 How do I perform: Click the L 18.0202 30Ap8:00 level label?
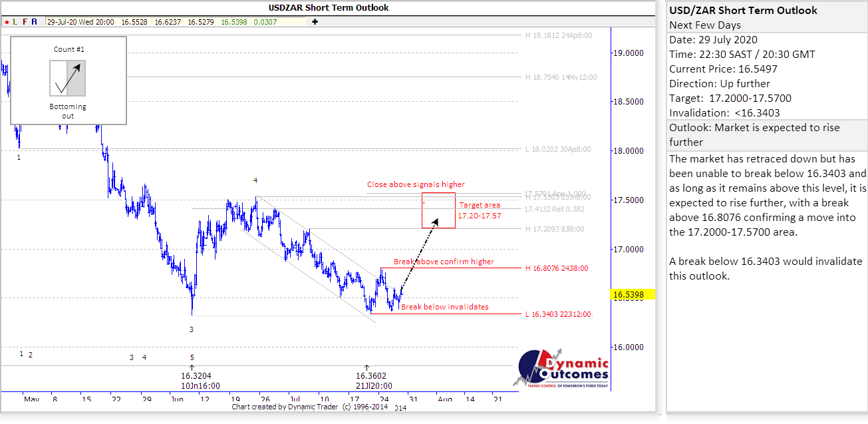point(558,149)
